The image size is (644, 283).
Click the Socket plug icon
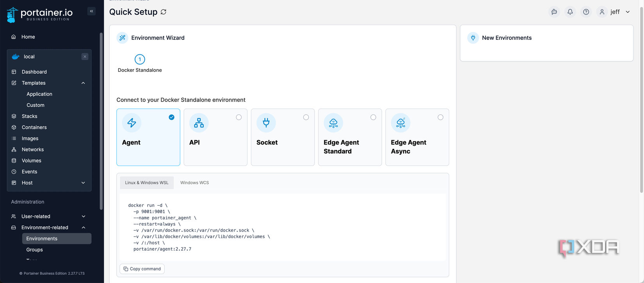tap(266, 123)
